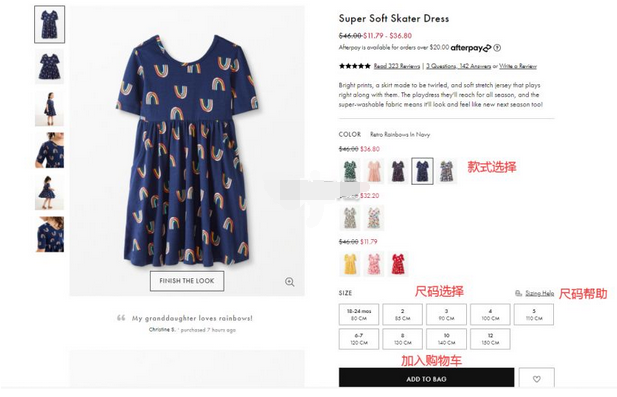Open the Afterpay info question mark icon
The image size is (617, 397).
point(497,48)
